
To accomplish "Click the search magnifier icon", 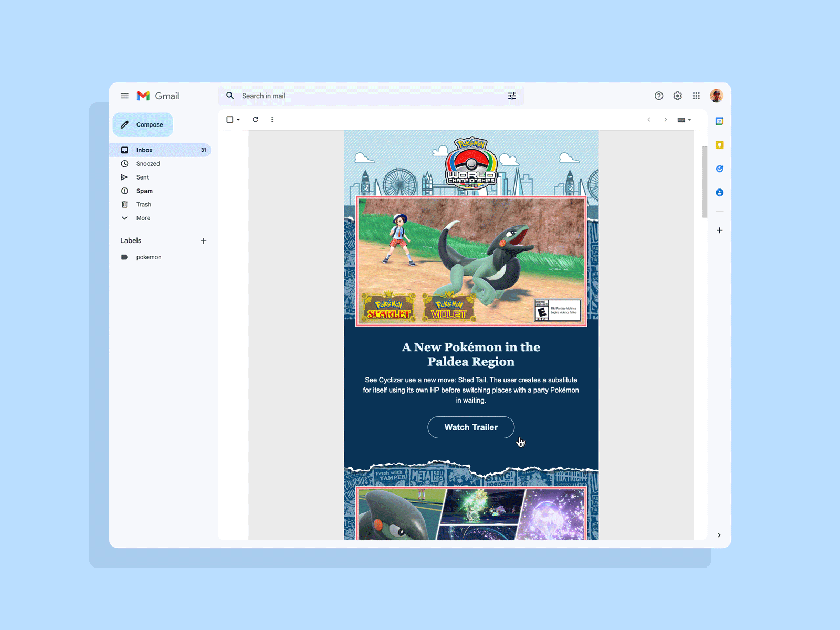I will (230, 96).
